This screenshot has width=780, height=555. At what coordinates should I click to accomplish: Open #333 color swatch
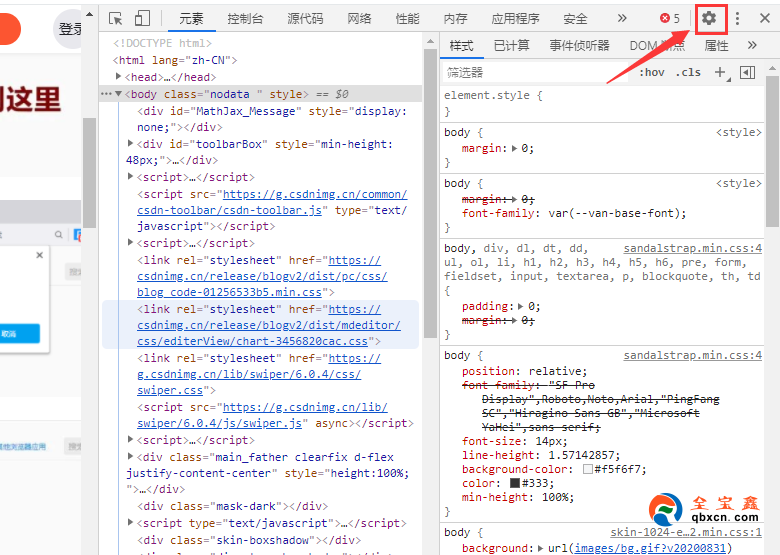[515, 483]
